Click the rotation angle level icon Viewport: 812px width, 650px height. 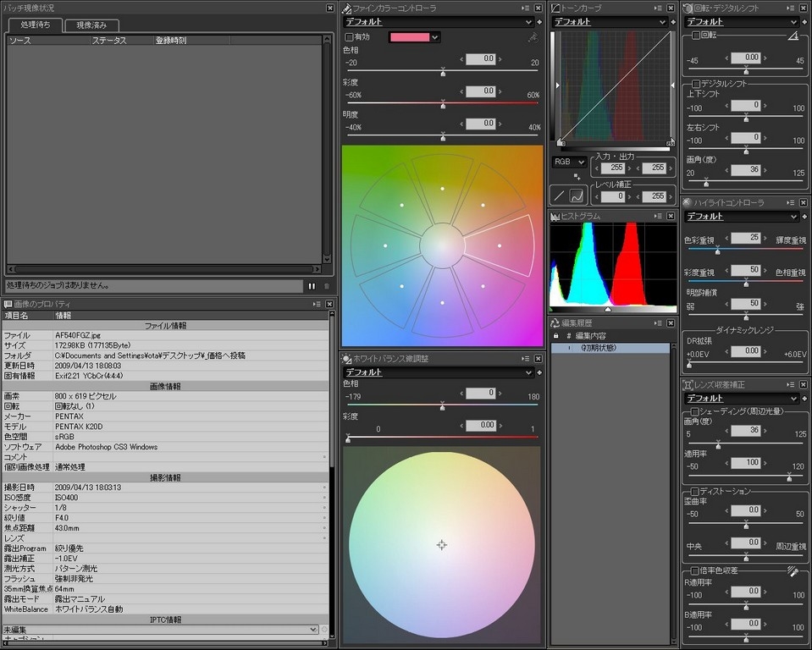793,36
